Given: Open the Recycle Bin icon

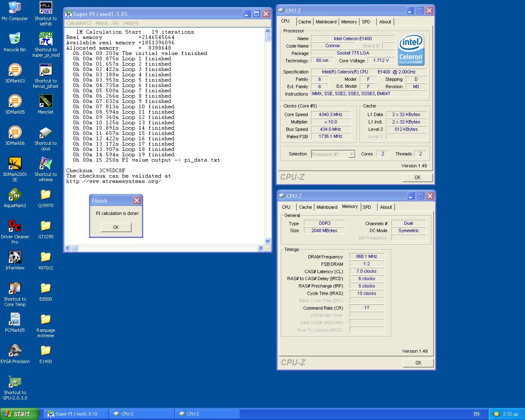Looking at the screenshot, I should point(15,42).
